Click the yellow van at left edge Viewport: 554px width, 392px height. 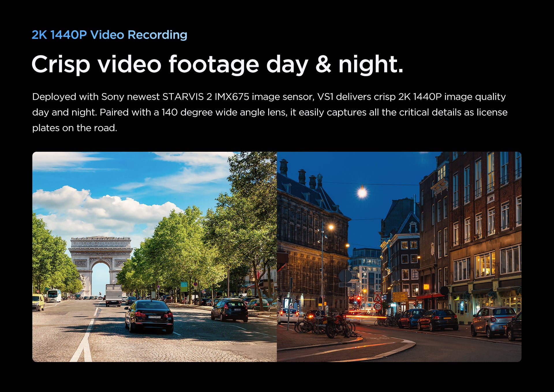tap(38, 302)
